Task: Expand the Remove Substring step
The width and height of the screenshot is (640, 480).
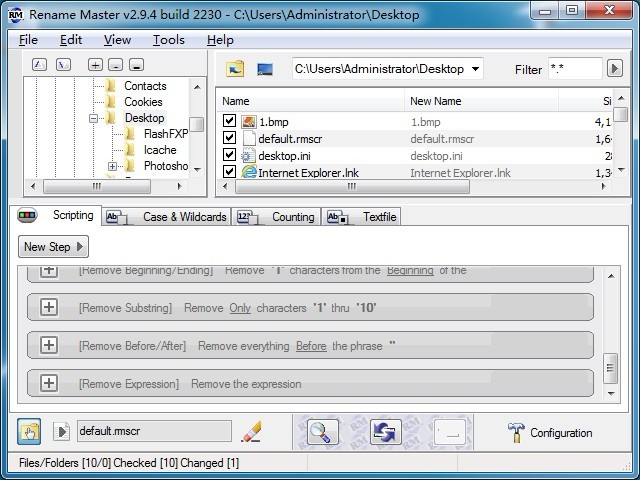Action: coord(48,308)
